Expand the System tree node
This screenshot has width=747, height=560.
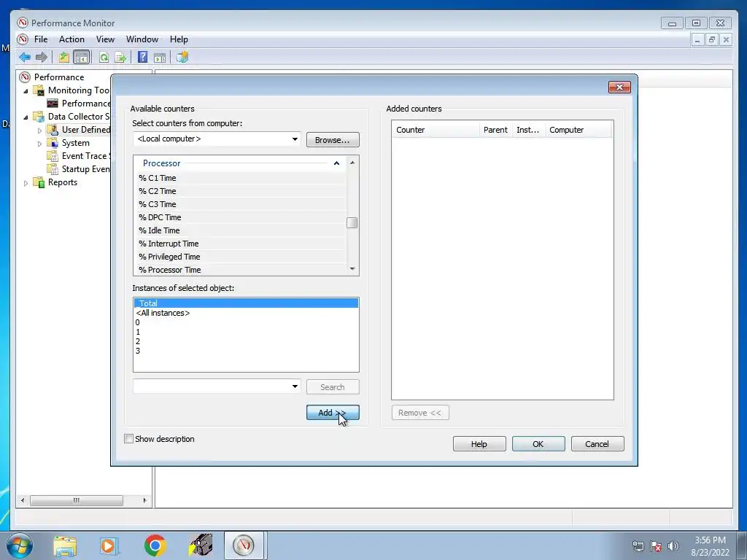click(39, 144)
